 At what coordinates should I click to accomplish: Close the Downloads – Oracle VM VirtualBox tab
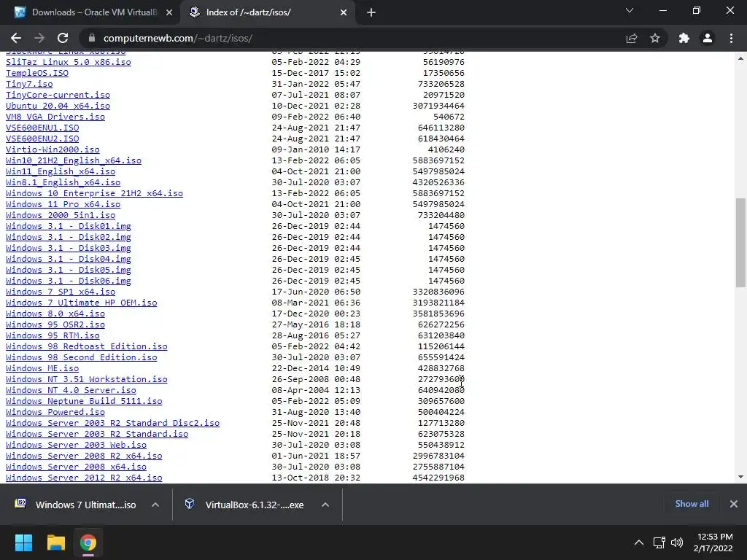coord(169,13)
